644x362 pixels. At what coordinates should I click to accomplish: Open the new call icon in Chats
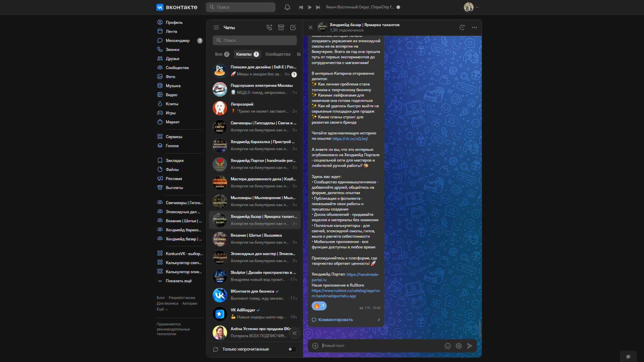[x=269, y=27]
